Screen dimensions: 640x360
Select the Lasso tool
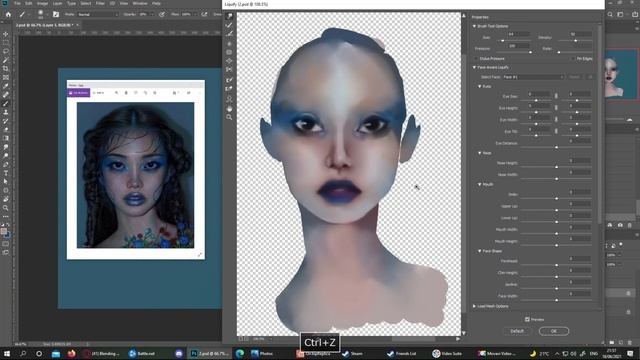[x=6, y=51]
